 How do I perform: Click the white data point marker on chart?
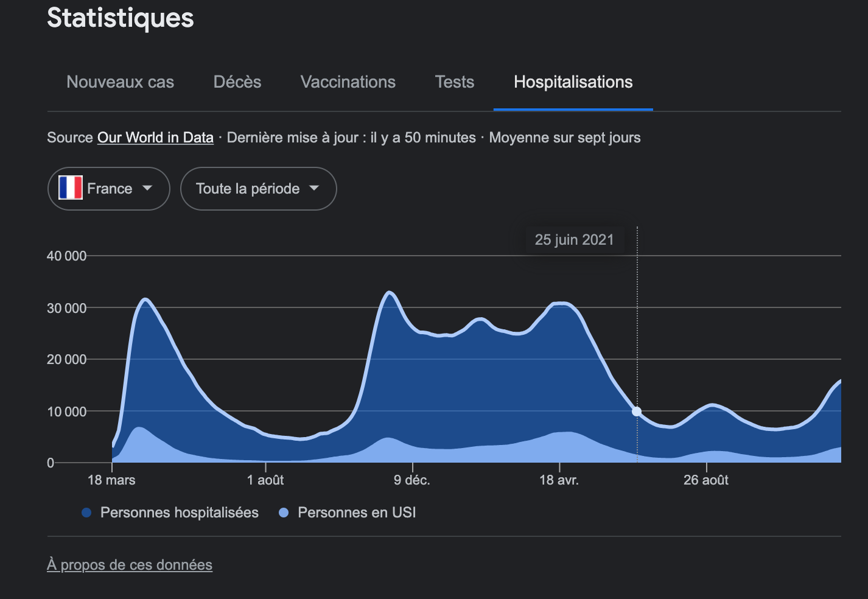tap(637, 412)
